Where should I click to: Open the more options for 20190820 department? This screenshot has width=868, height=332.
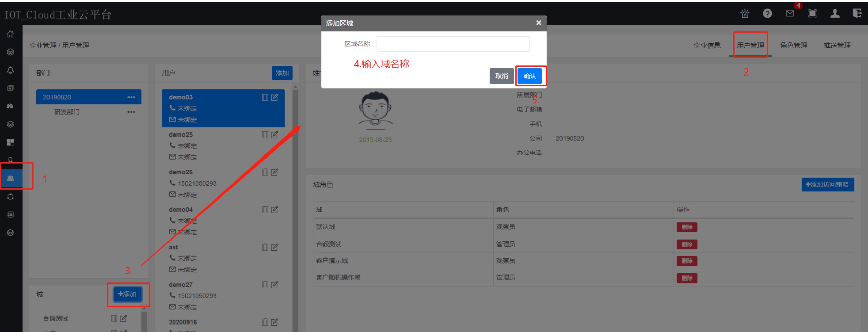131,97
